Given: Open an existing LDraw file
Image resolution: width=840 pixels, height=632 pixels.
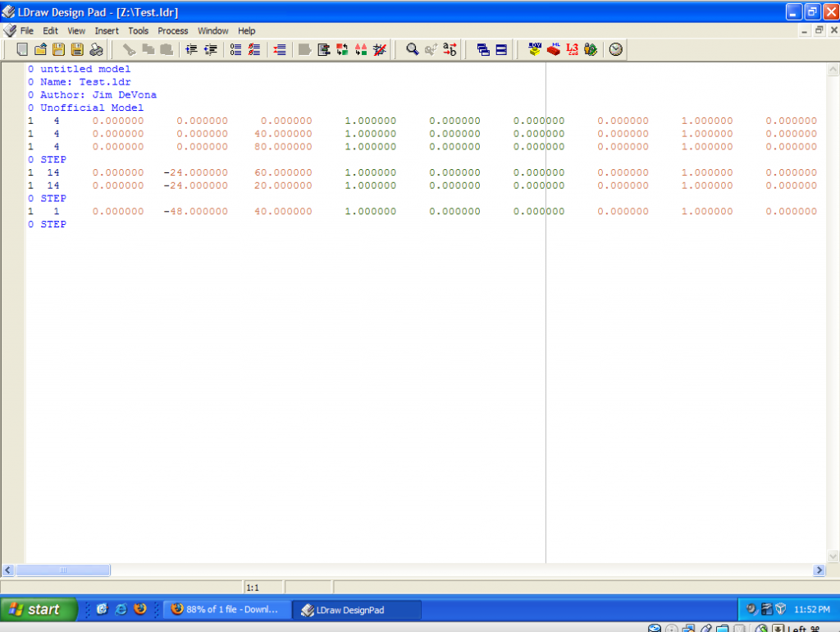Looking at the screenshot, I should [39, 49].
